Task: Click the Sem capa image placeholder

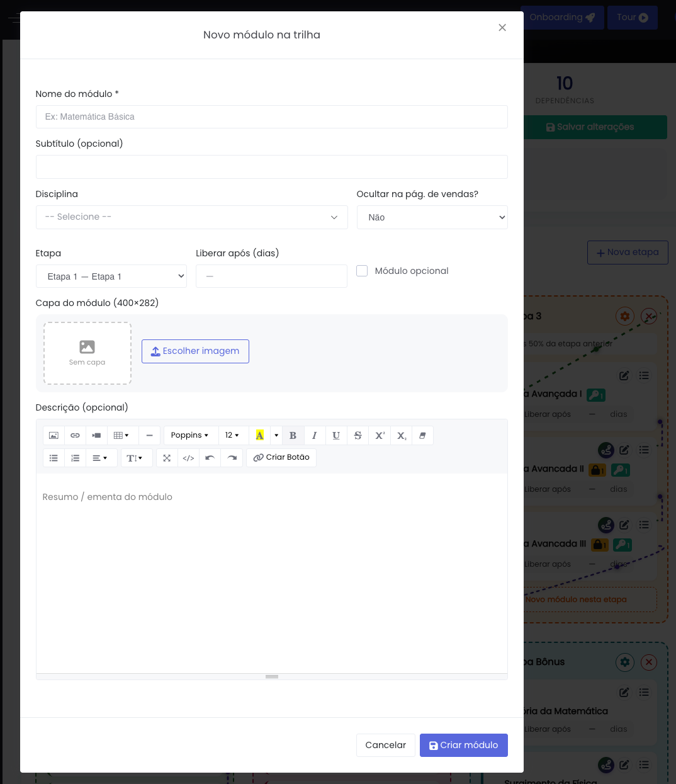Action: (87, 353)
